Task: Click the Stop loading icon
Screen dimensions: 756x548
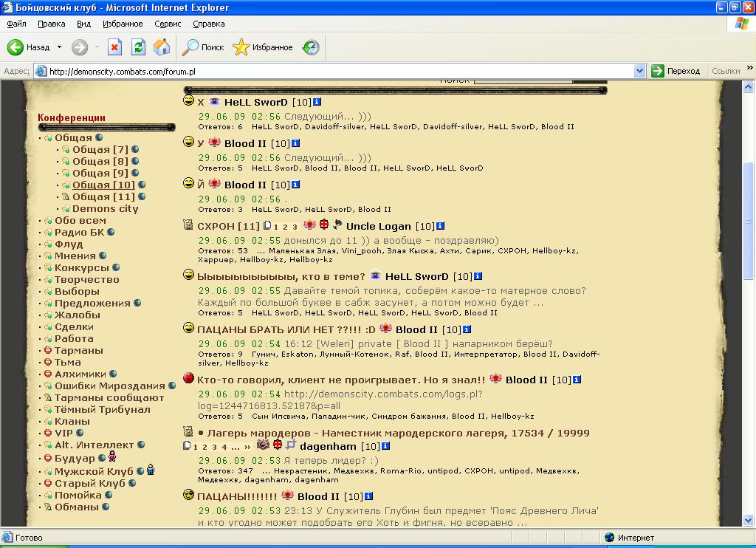Action: [114, 47]
